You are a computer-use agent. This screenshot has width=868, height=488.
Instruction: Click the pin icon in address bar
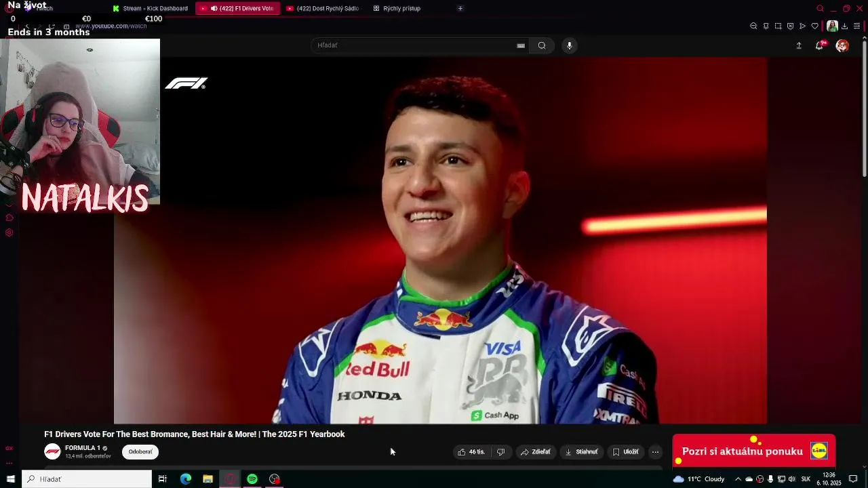point(766,26)
